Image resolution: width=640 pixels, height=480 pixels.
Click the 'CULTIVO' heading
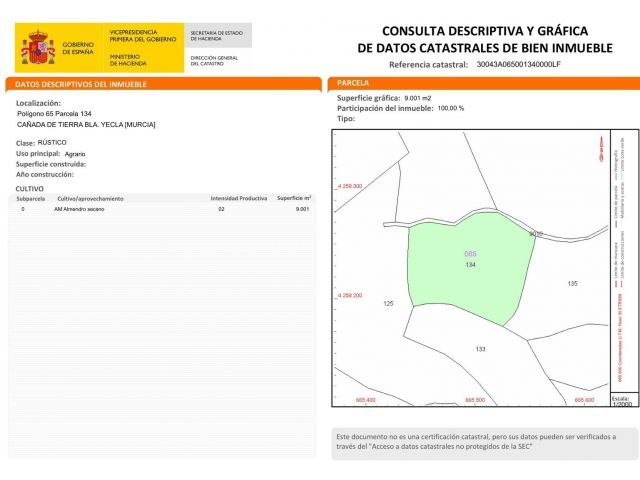coord(29,189)
